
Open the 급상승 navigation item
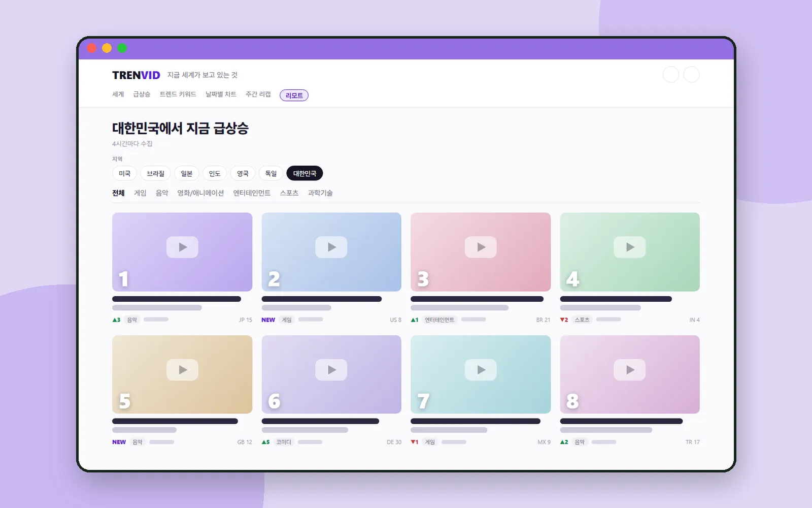coord(142,94)
